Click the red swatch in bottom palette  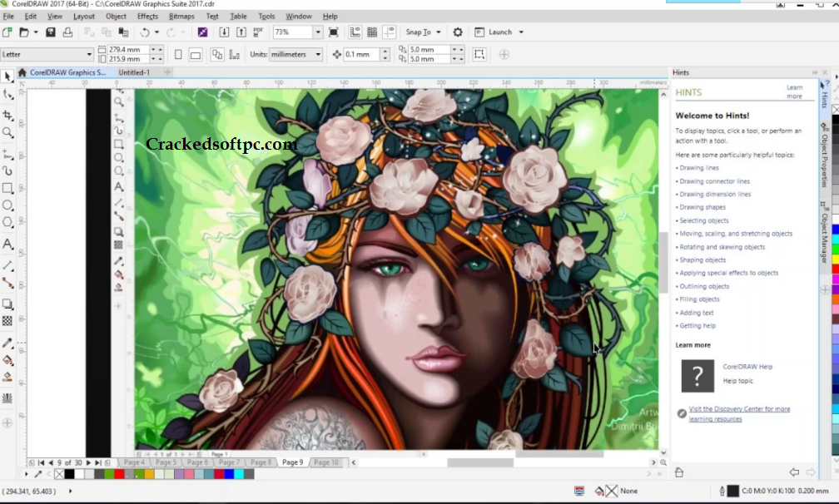[119, 474]
